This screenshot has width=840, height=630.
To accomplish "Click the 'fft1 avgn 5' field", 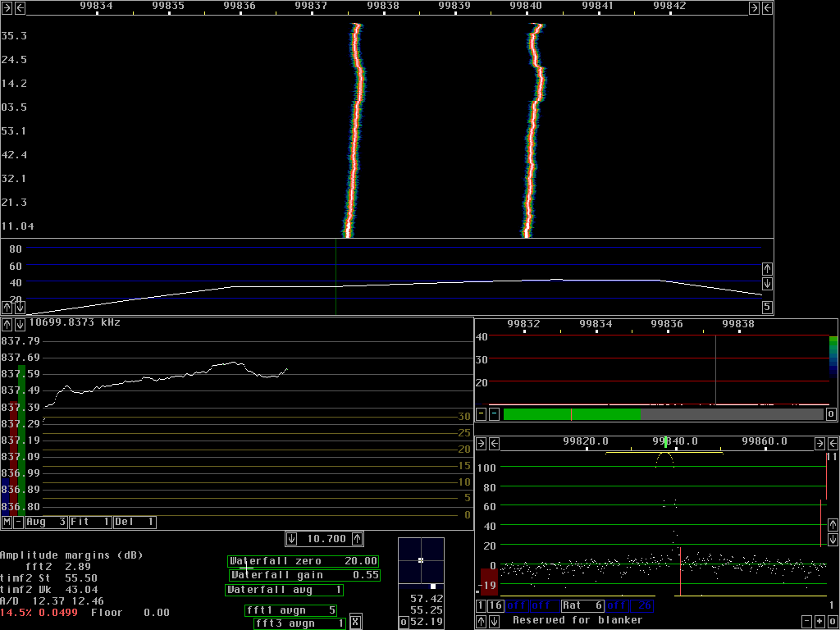I will (x=291, y=610).
